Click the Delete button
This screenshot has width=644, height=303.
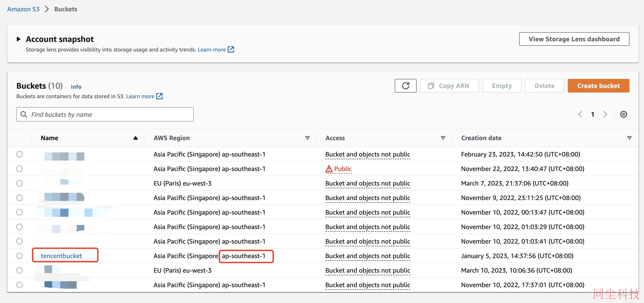click(544, 86)
